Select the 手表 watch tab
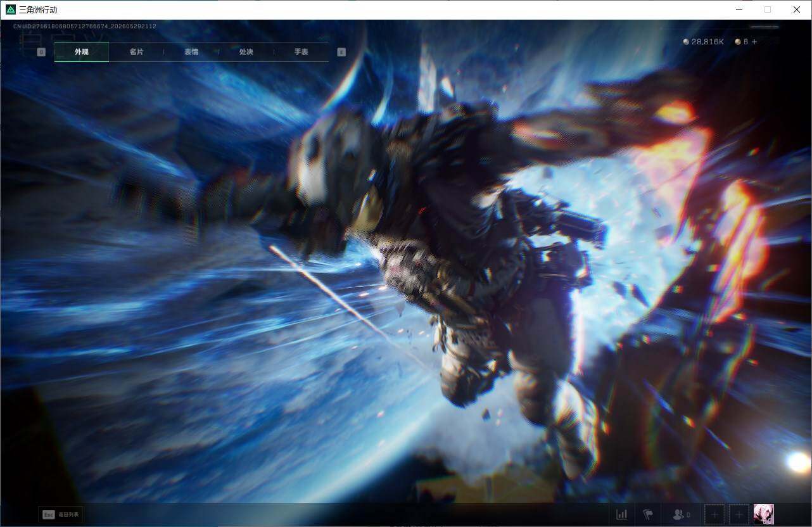812x527 pixels. coord(301,52)
